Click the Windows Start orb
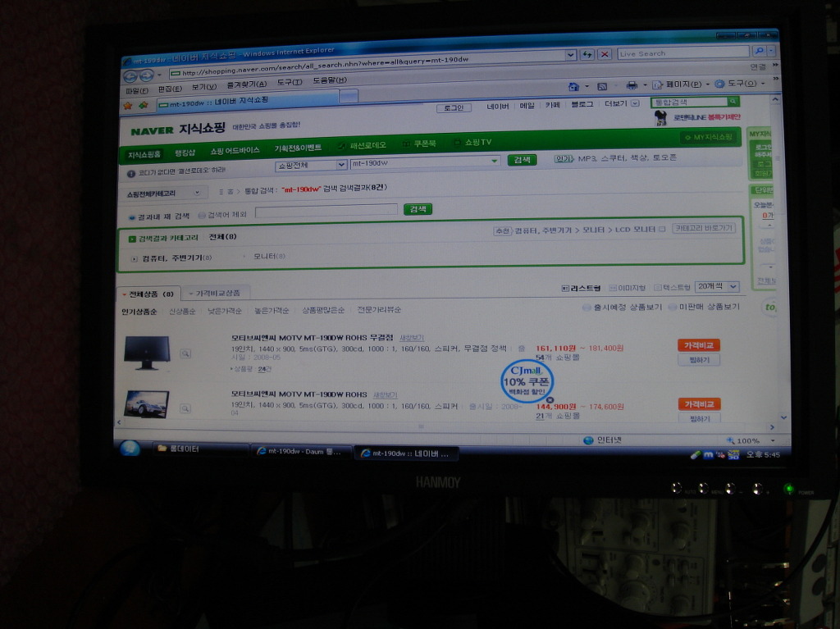Viewport: 840px width, 629px height. (x=130, y=448)
